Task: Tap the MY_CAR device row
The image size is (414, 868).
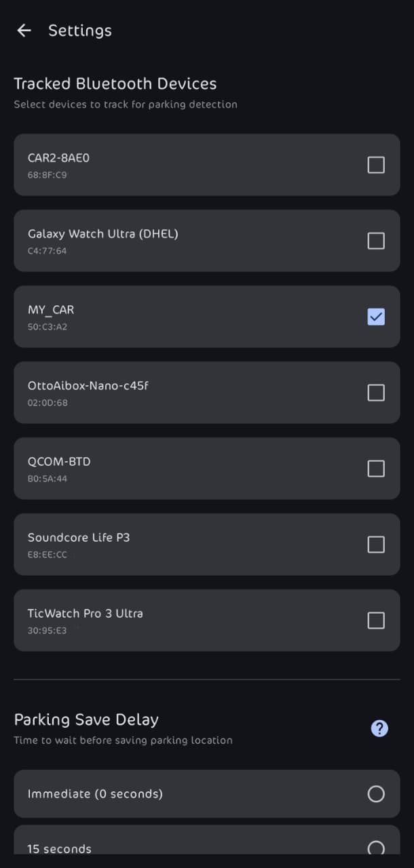Action: [x=170, y=317]
